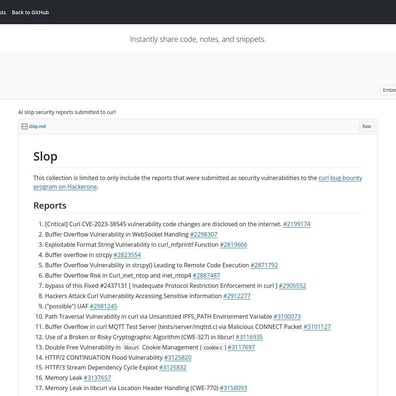
Task: Open report #3137657 Memory Leak
Action: [97, 378]
